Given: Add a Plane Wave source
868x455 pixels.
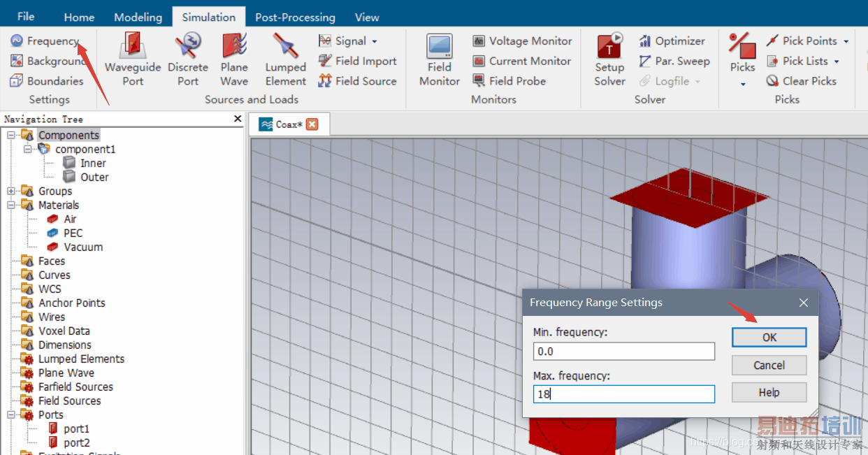Looking at the screenshot, I should coord(234,60).
